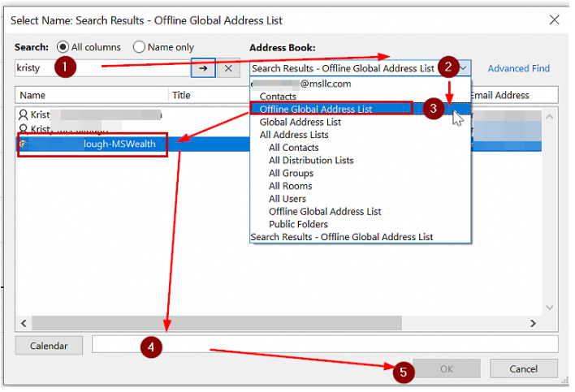Screen dimensions: 575x392
Task: Choose Global Address List from dropdown
Action: (300, 122)
